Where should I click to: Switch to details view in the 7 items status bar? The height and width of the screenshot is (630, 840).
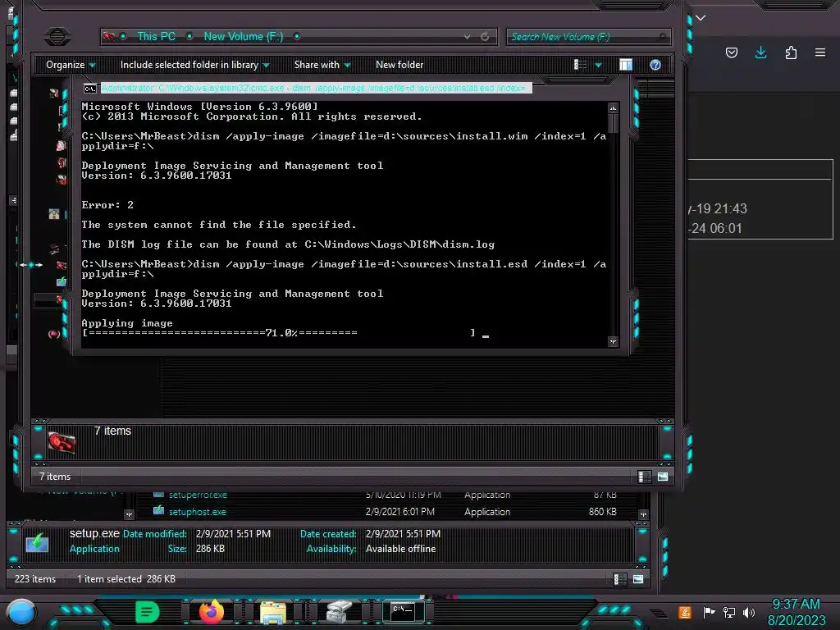click(645, 477)
